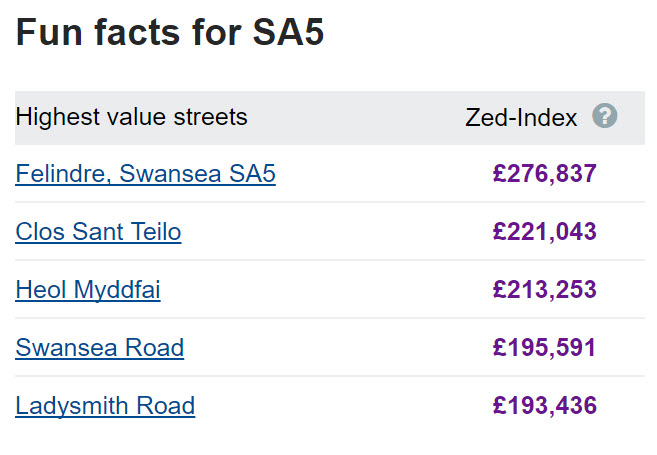Image resolution: width=657 pixels, height=455 pixels.
Task: Click the £276,837 Zed-Index value
Action: [x=544, y=173]
